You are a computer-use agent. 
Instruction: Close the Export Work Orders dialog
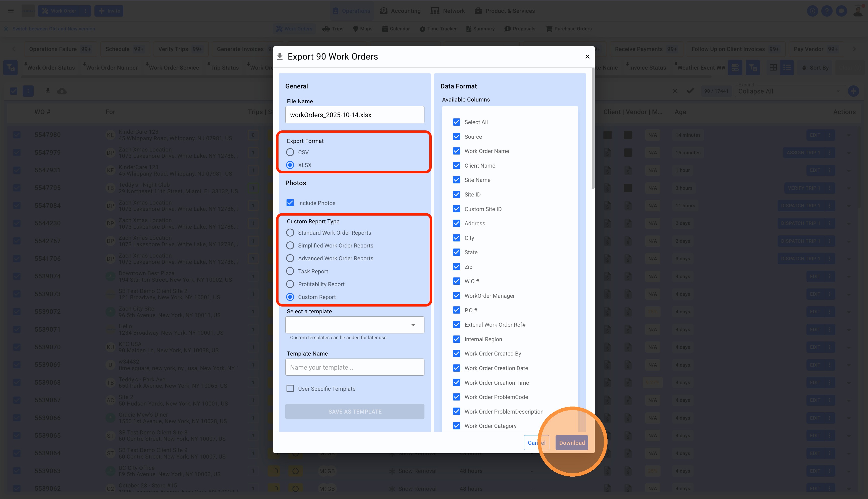point(587,57)
